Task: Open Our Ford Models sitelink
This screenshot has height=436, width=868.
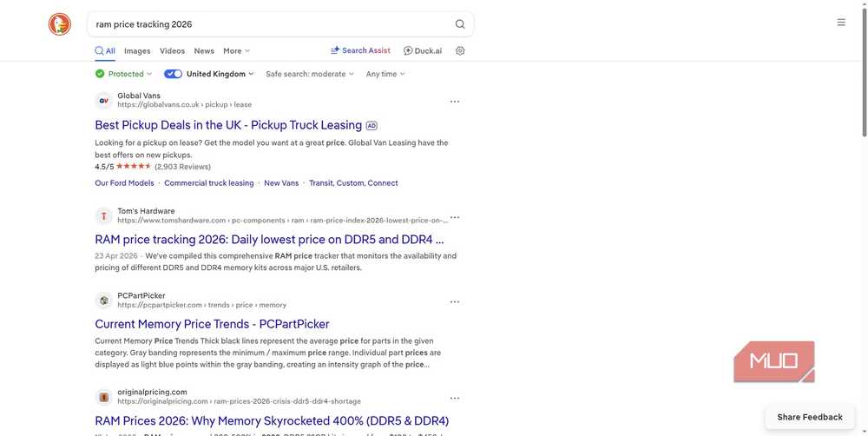Action: coord(124,182)
